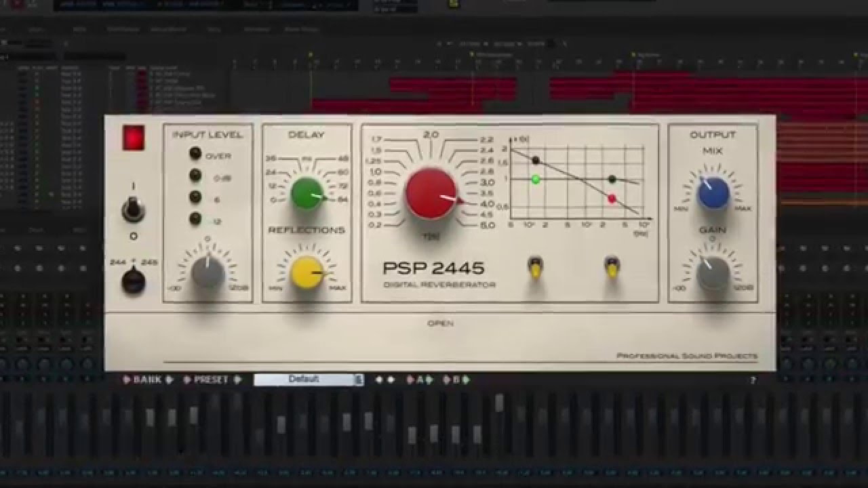Click the green Delay knob

pos(307,193)
